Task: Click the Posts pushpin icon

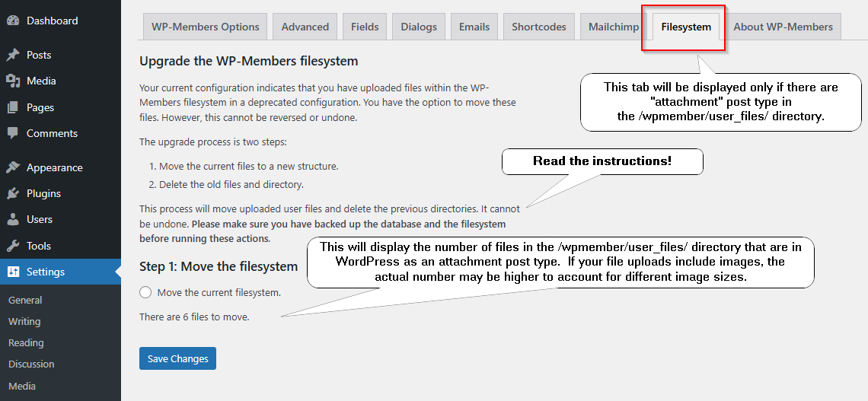Action: coord(13,55)
